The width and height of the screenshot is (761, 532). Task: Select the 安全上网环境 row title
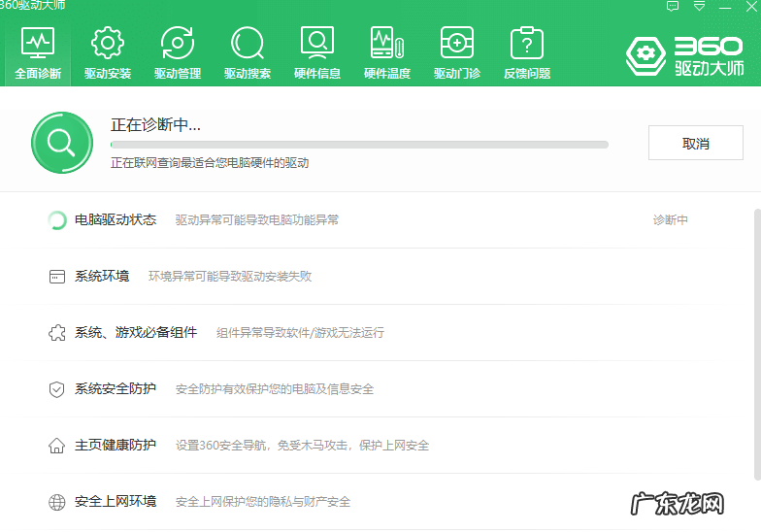coord(116,501)
